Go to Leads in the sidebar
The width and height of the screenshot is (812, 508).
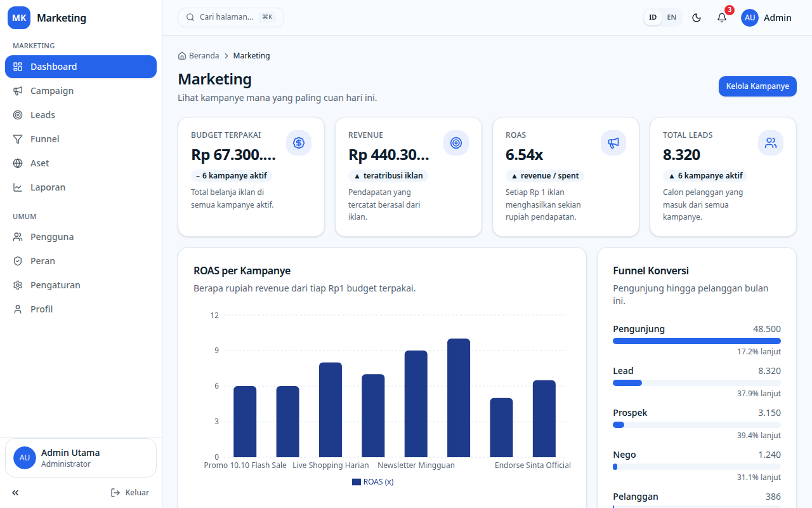click(81, 115)
